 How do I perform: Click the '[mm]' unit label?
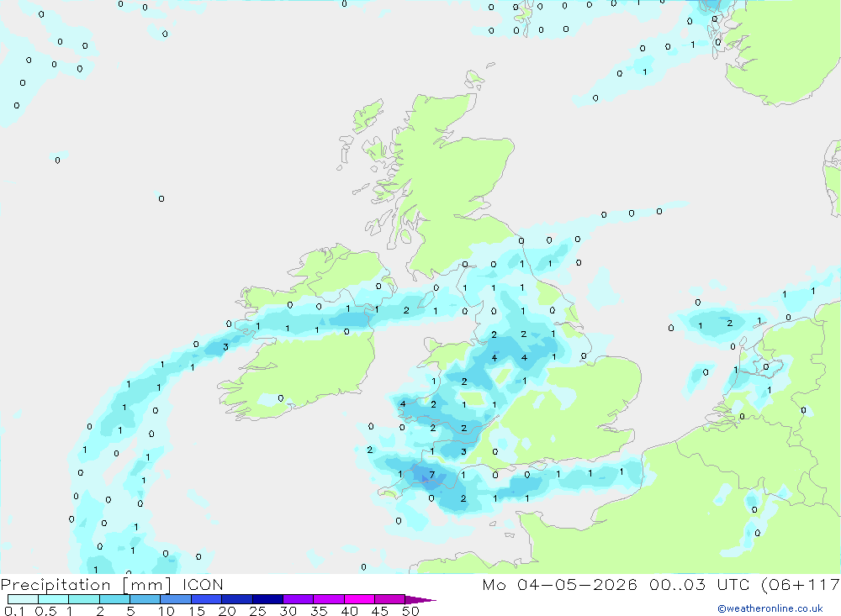146,585
